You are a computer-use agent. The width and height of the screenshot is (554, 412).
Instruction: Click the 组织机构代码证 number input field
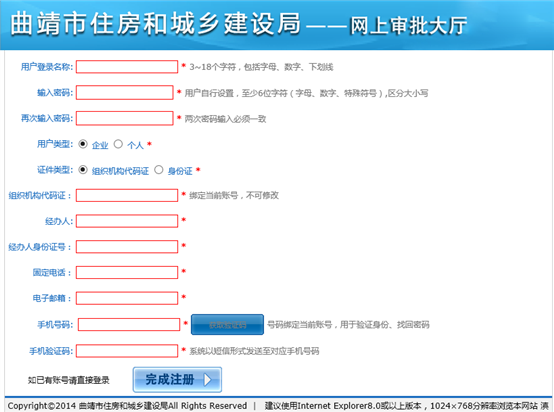(127, 195)
